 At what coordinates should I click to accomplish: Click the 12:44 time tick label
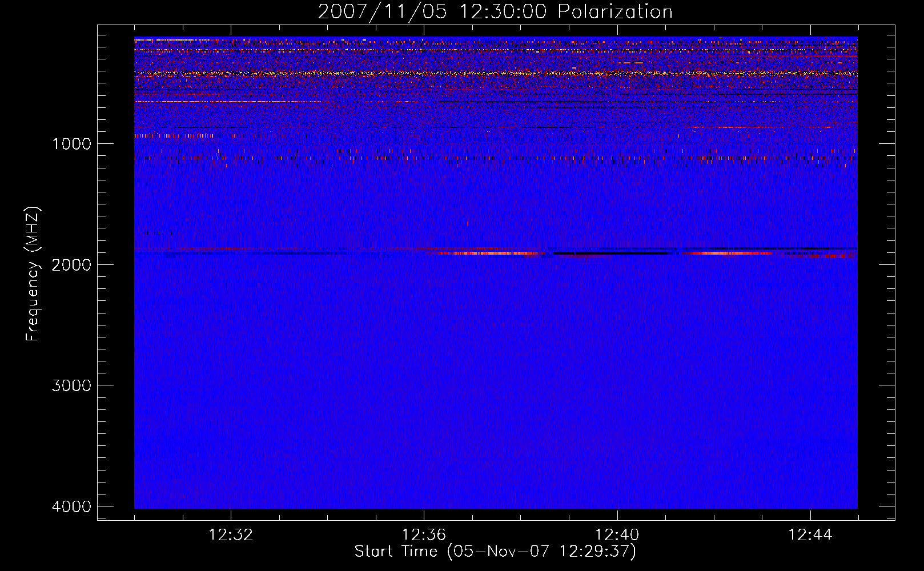pos(810,535)
